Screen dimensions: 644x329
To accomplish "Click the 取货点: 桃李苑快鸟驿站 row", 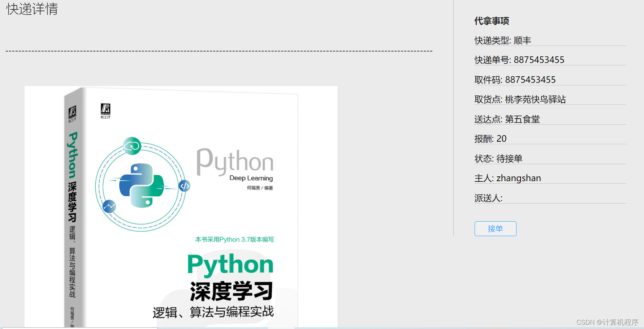I will (550, 99).
